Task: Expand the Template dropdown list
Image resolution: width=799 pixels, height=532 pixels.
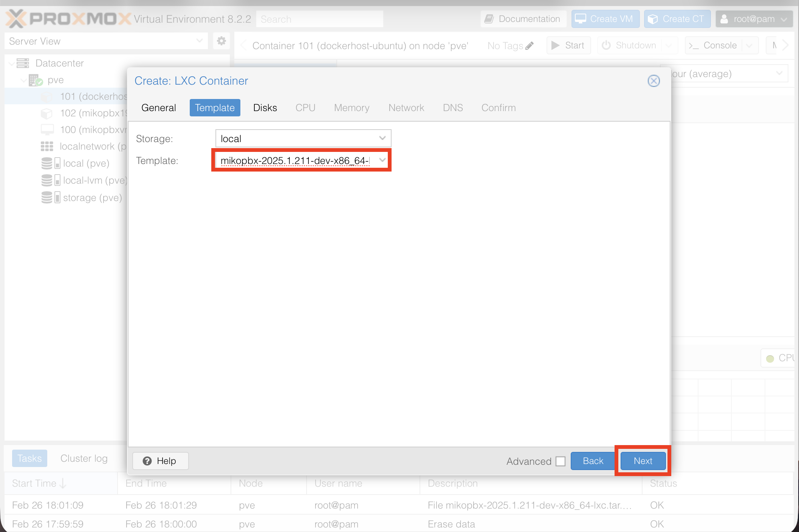Action: 382,160
